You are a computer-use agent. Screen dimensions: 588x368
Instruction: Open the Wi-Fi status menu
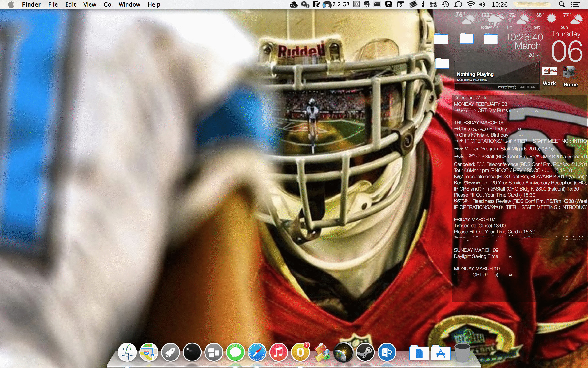coord(471,4)
